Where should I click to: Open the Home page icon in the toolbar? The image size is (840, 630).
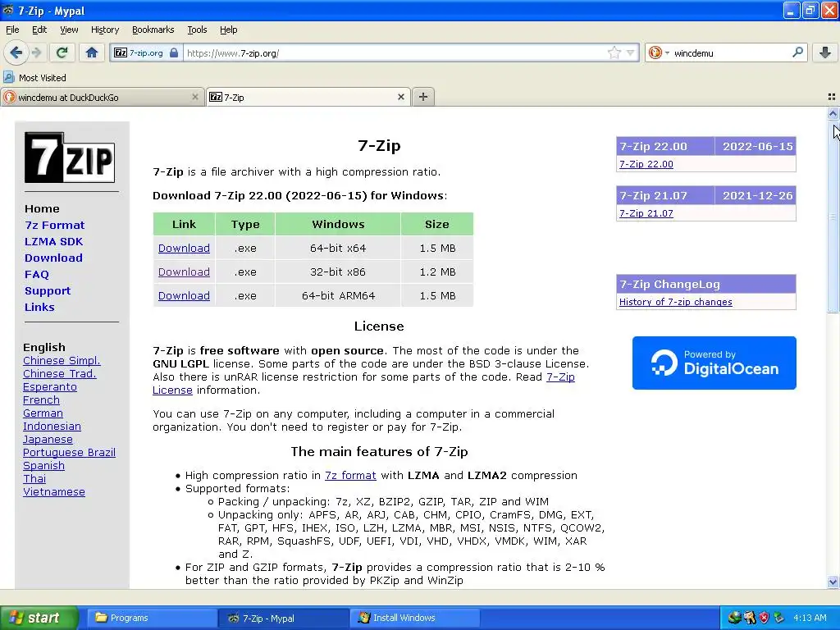pyautogui.click(x=92, y=52)
